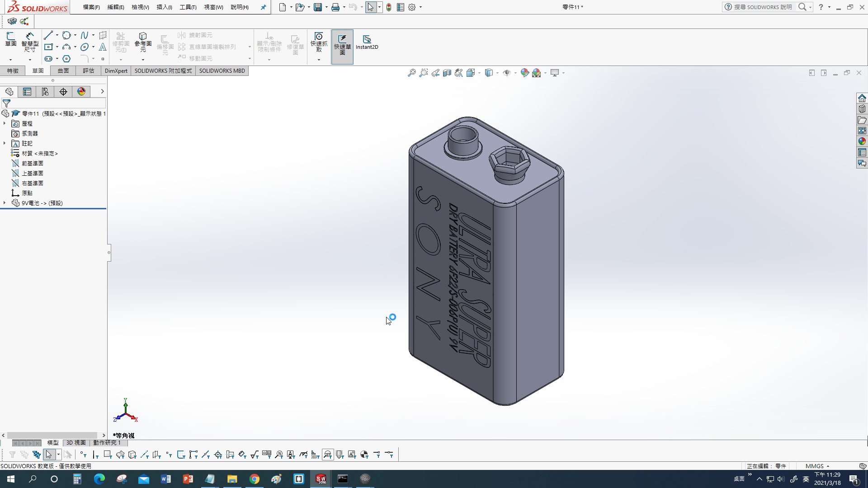The width and height of the screenshot is (868, 488).
Task: Open dropdown under 快速抓取 Quick Snaps
Action: tap(319, 60)
